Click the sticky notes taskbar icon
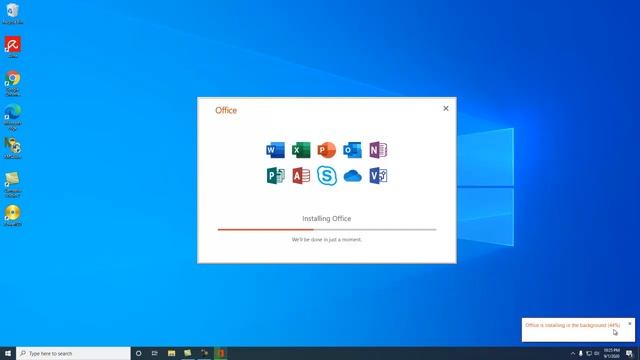This screenshot has height=360, width=640. (x=188, y=353)
